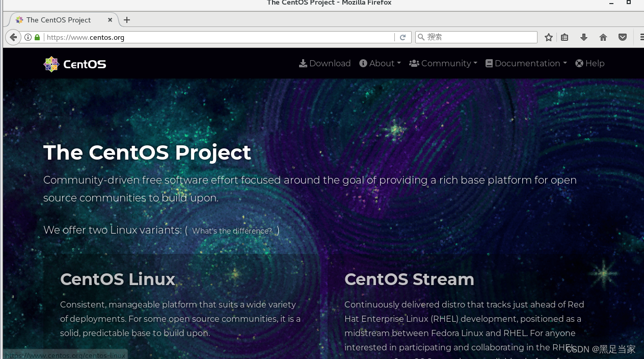Screen dimensions: 644x359
Task: Minimize the Firefox window
Action: click(x=611, y=3)
